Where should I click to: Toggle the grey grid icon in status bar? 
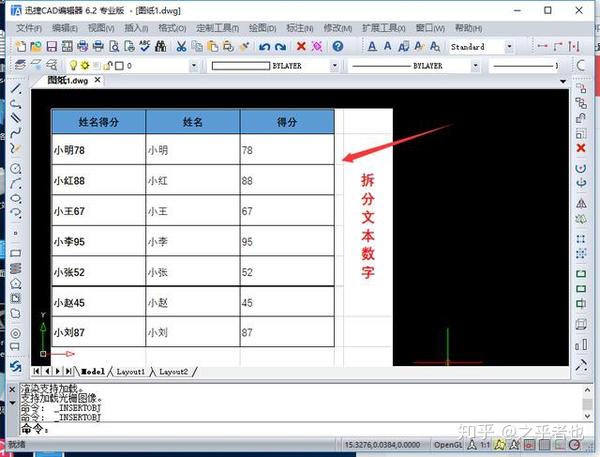click(x=545, y=444)
